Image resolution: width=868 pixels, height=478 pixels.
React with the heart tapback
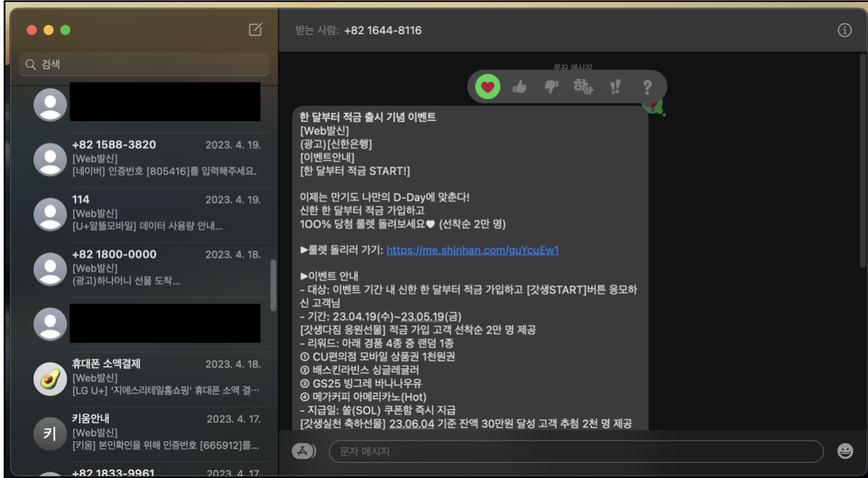point(488,87)
